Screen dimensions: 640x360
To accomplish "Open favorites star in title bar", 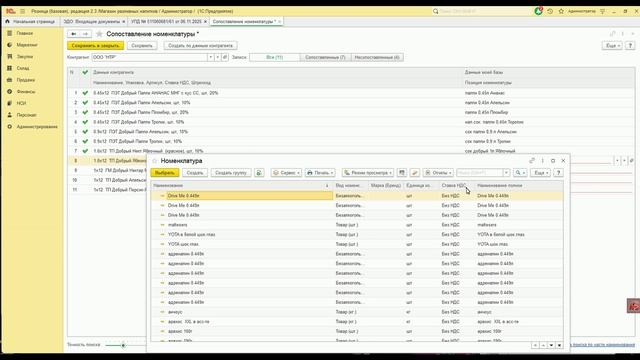I will [561, 11].
